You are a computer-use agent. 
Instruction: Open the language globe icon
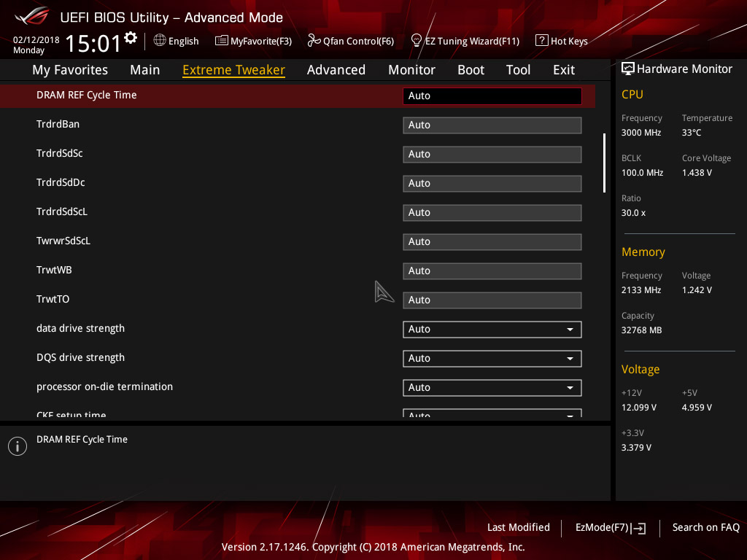(x=160, y=41)
